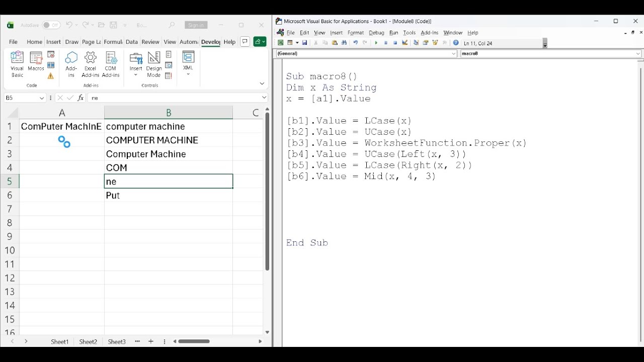Click the Record Macro icon
This screenshot has height=362, width=644.
[51, 54]
